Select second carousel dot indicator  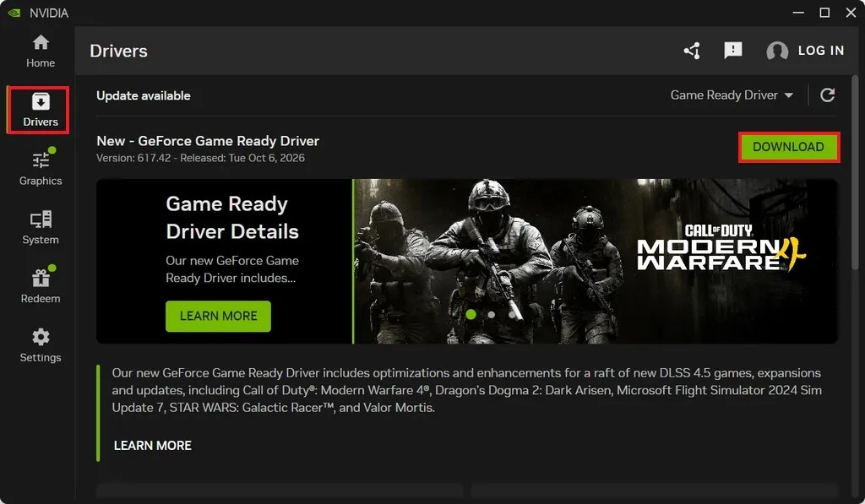(x=491, y=315)
